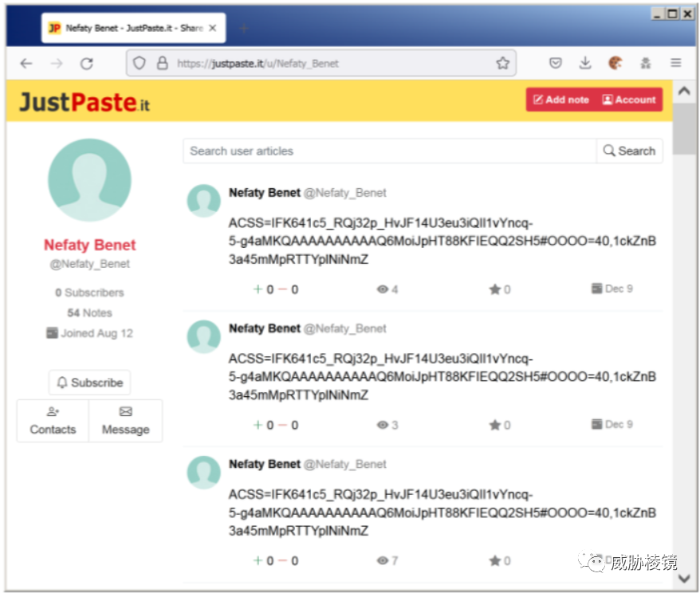Click the @Nefaty_Benet handle under profile name

(90, 264)
